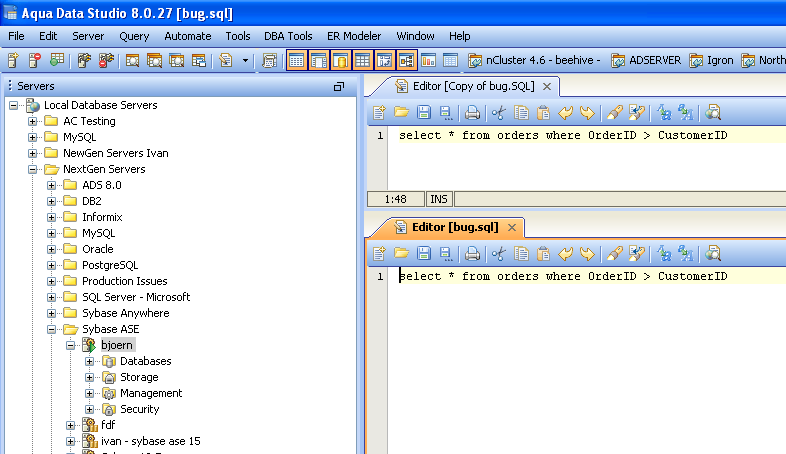Click the first letter-case conversion icon in bug.sql editor
Viewport: 786px width, 454px height.
[x=664, y=254]
